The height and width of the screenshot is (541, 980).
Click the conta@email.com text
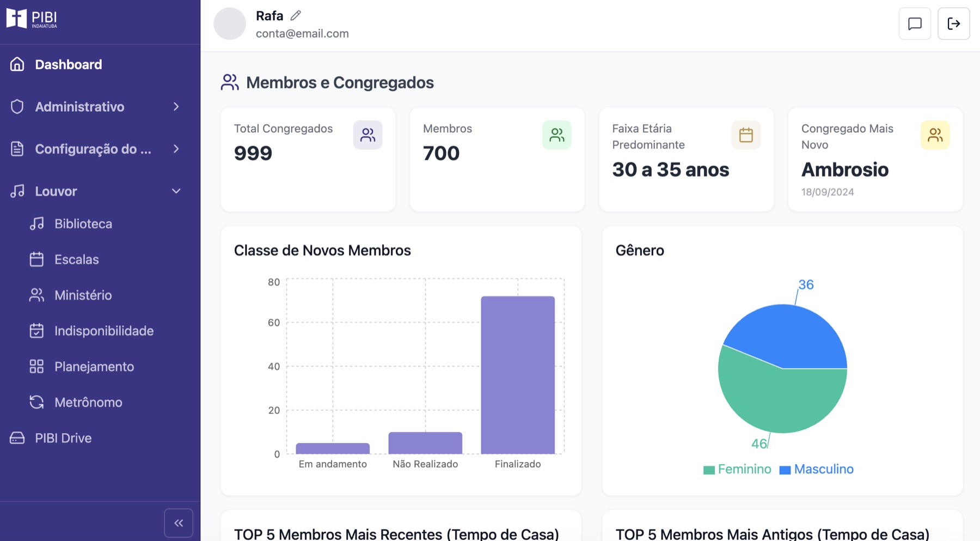coord(302,34)
